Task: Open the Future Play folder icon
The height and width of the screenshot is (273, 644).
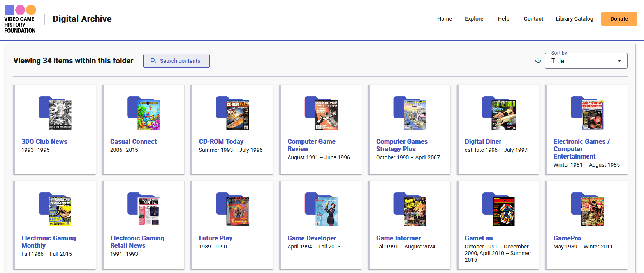Action: [x=232, y=209]
